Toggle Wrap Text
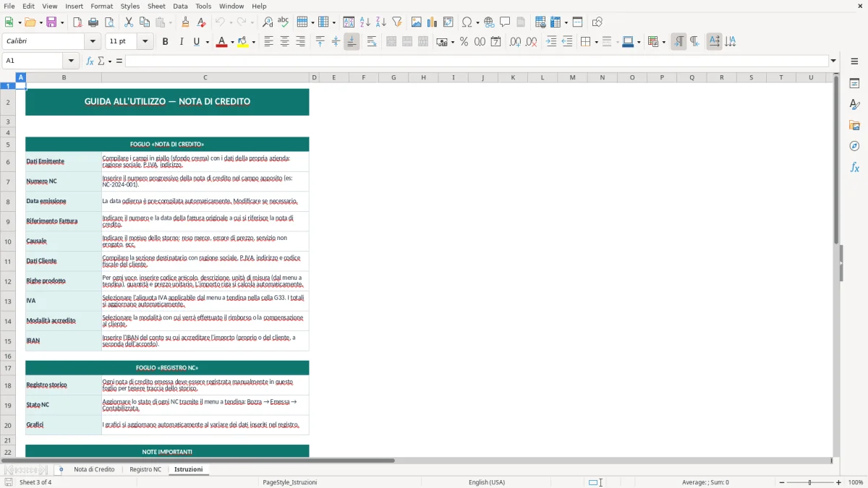868x488 pixels. (x=372, y=42)
